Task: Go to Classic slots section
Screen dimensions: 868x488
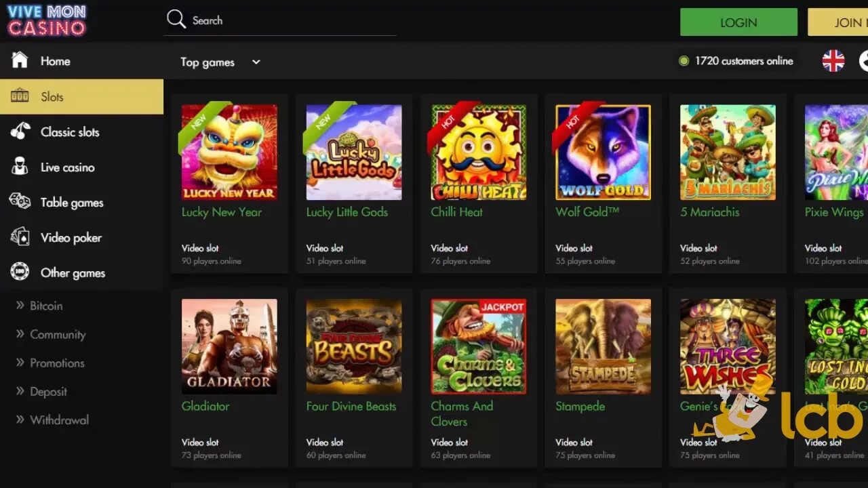Action: 81,131
